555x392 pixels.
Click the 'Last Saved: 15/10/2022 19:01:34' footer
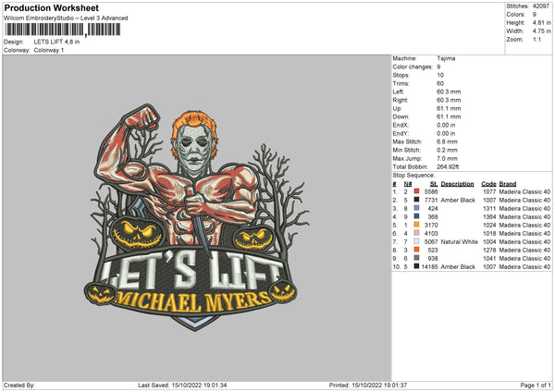click(x=182, y=386)
